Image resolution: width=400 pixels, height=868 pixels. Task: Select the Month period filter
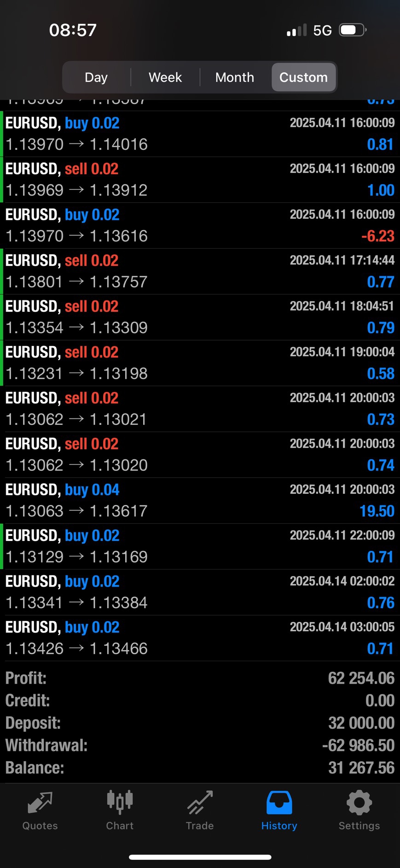click(x=235, y=77)
